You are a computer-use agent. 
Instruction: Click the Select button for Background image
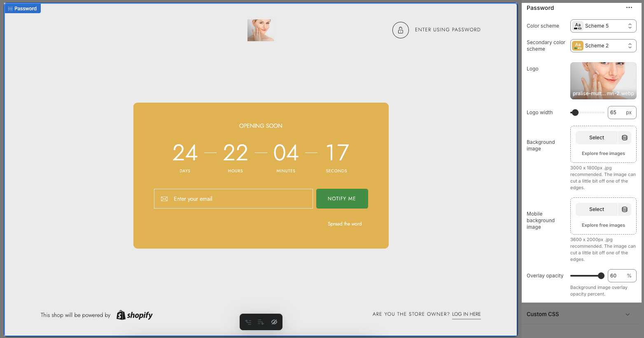pos(596,138)
